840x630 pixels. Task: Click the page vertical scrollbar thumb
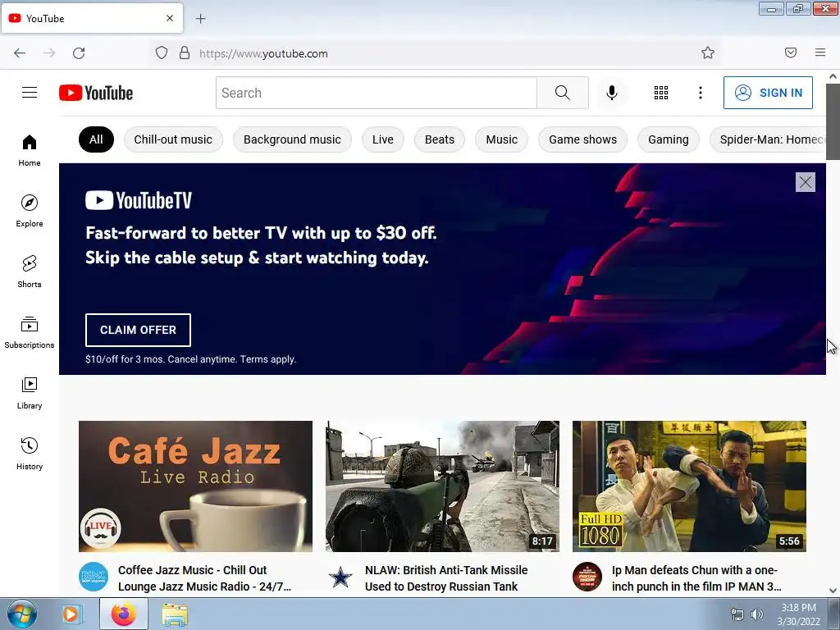tap(833, 121)
